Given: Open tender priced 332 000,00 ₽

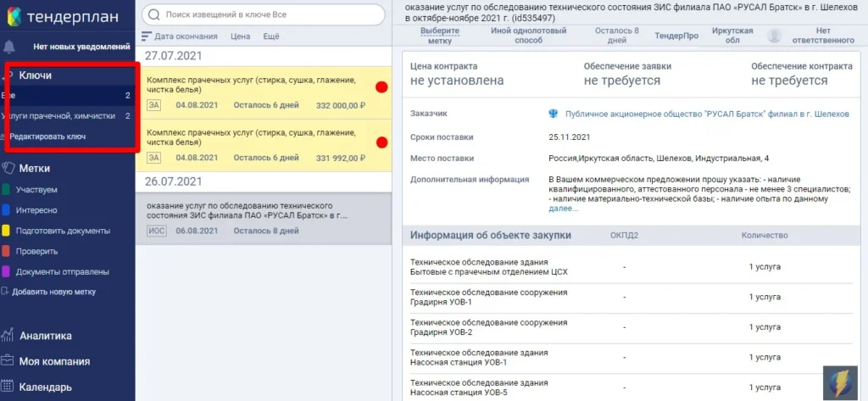Looking at the screenshot, I should coord(264,92).
